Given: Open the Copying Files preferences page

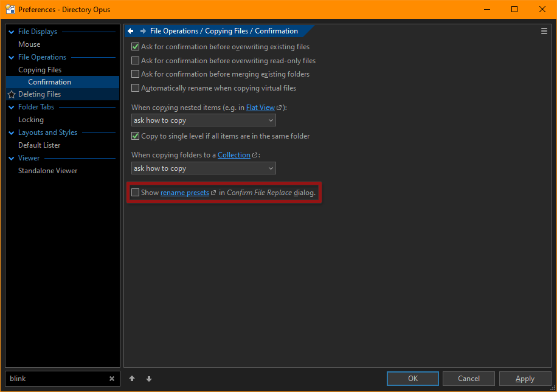Looking at the screenshot, I should (40, 70).
